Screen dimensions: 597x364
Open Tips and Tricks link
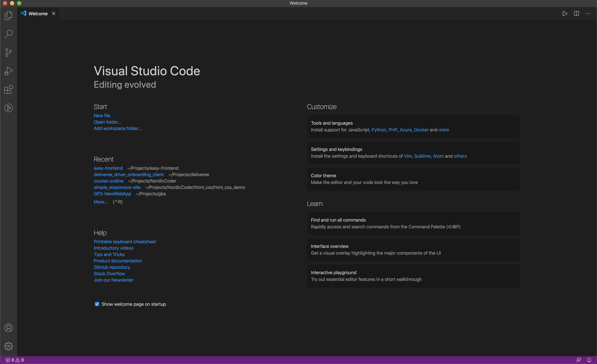[109, 254]
